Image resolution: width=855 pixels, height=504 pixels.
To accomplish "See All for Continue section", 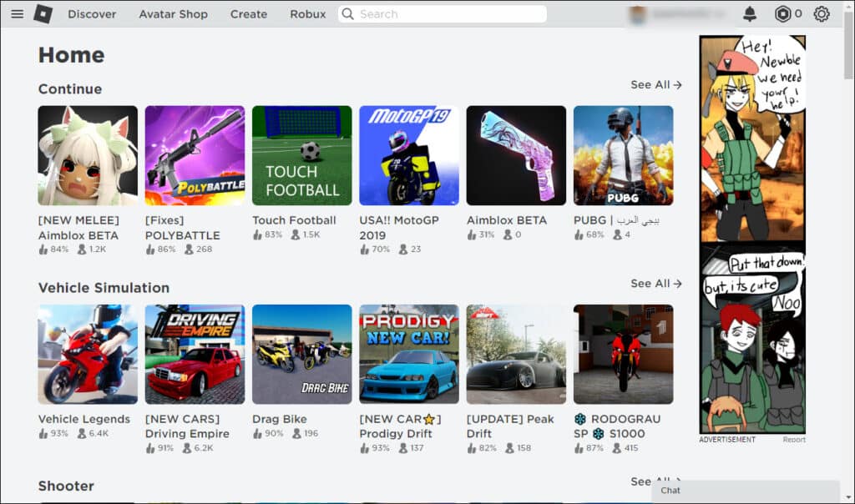I will pyautogui.click(x=656, y=85).
